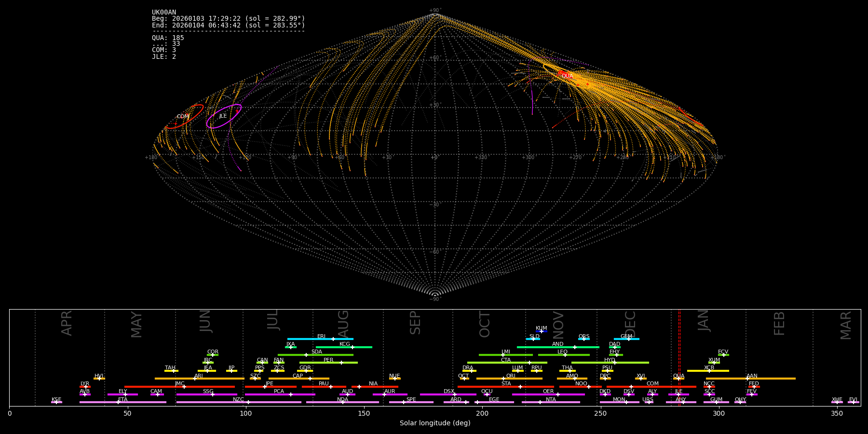Select the NZC pink shower bar
This screenshot has width=868, height=434.
click(x=239, y=402)
